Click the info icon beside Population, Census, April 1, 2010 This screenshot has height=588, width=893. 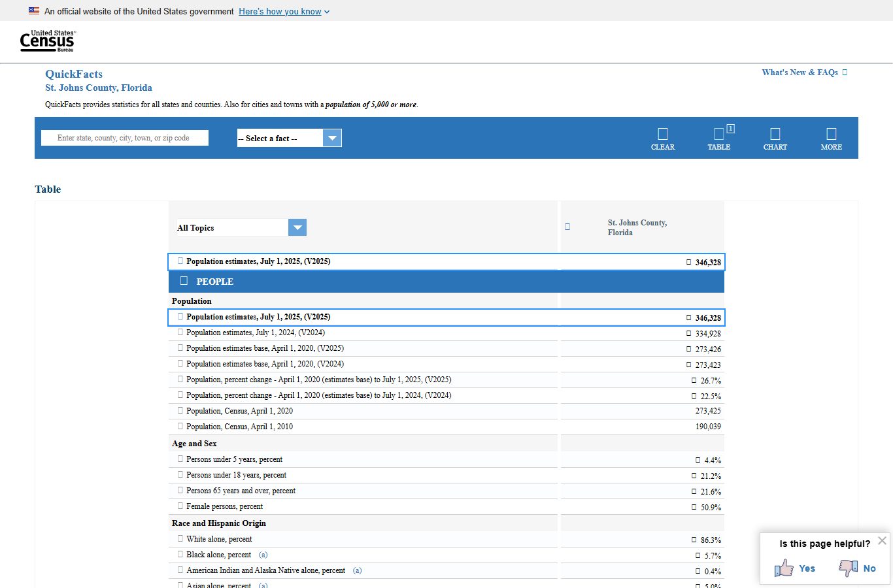[x=180, y=426]
